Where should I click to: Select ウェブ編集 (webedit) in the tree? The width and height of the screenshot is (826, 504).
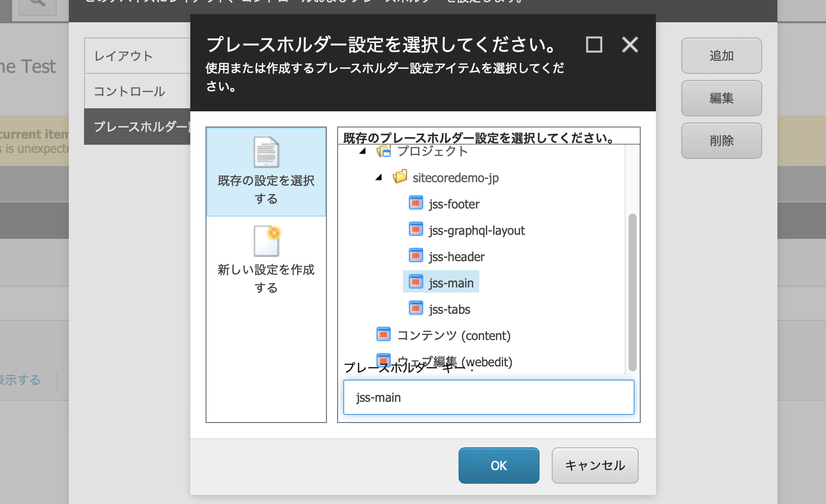click(455, 362)
